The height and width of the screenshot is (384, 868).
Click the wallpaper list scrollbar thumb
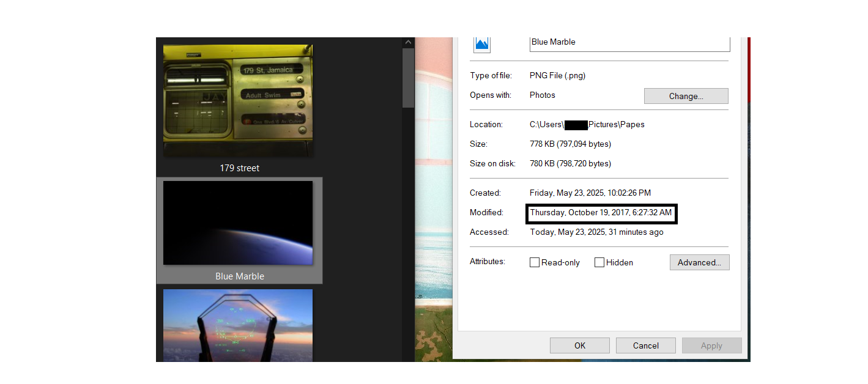(x=408, y=78)
